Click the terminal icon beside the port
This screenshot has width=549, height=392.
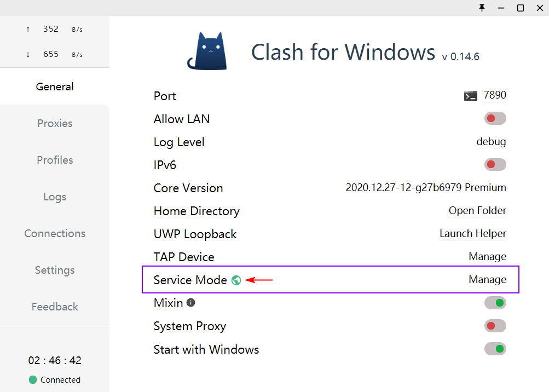(x=470, y=96)
